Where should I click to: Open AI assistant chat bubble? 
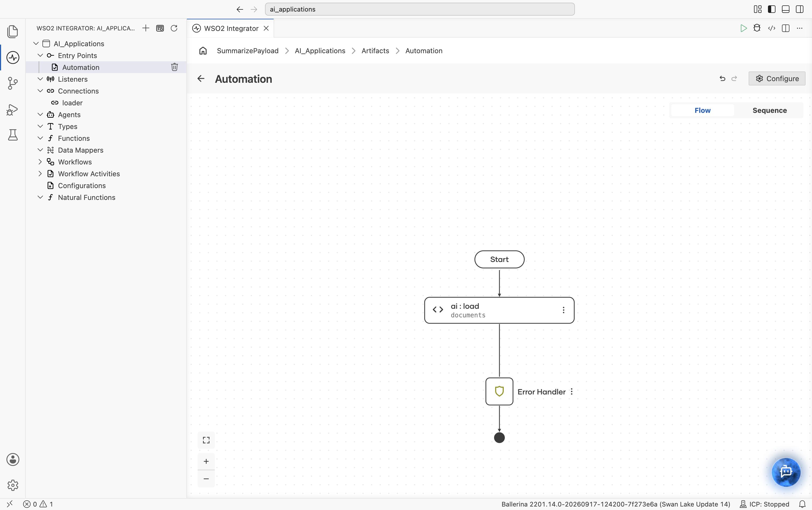786,472
